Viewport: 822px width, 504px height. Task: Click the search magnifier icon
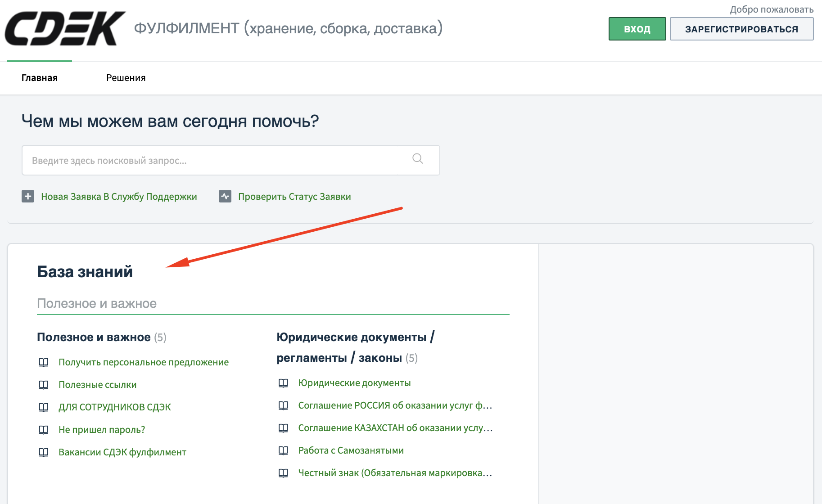point(418,159)
